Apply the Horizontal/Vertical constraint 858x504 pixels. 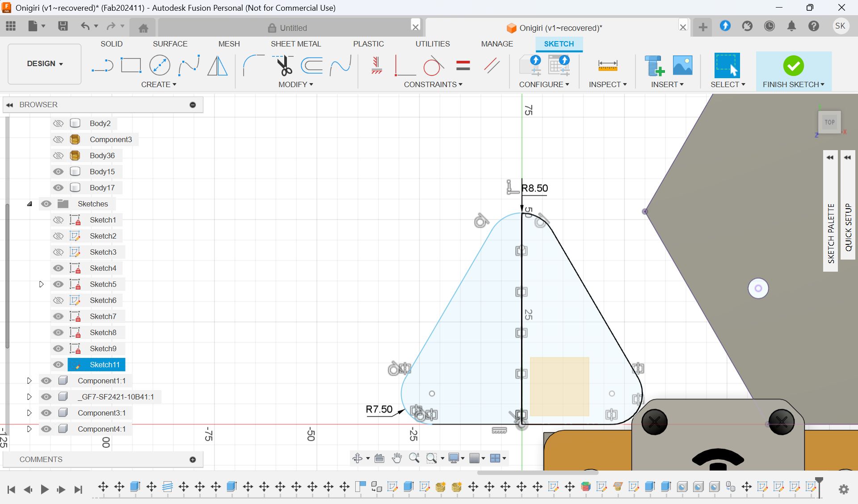377,66
